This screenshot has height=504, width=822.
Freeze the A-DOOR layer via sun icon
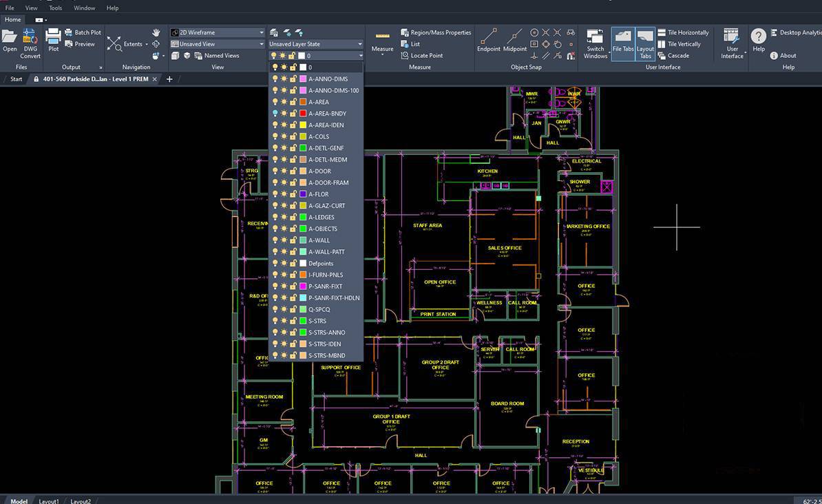(284, 171)
